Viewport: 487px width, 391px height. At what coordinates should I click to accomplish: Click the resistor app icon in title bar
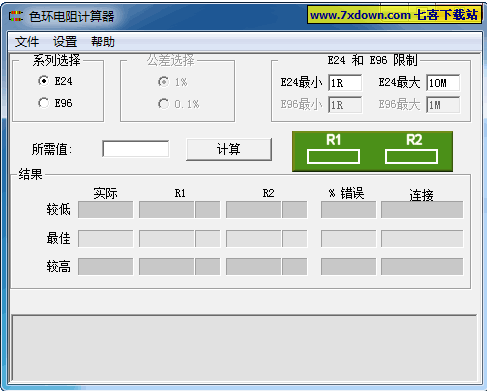click(16, 16)
